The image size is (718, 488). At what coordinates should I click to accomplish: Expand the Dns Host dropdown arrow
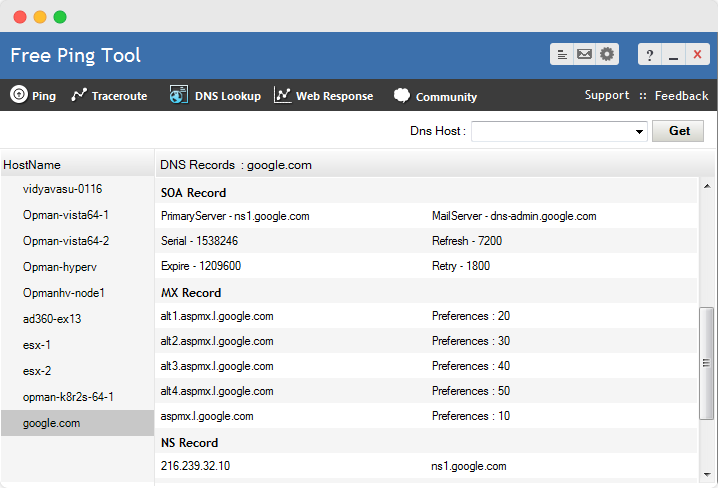click(x=639, y=132)
